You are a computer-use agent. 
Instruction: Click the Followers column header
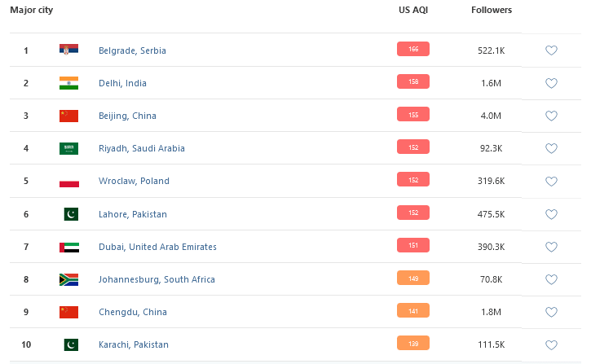pyautogui.click(x=492, y=11)
